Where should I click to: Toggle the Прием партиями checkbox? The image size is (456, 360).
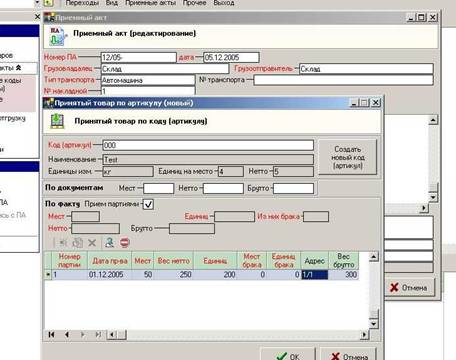[x=148, y=204]
